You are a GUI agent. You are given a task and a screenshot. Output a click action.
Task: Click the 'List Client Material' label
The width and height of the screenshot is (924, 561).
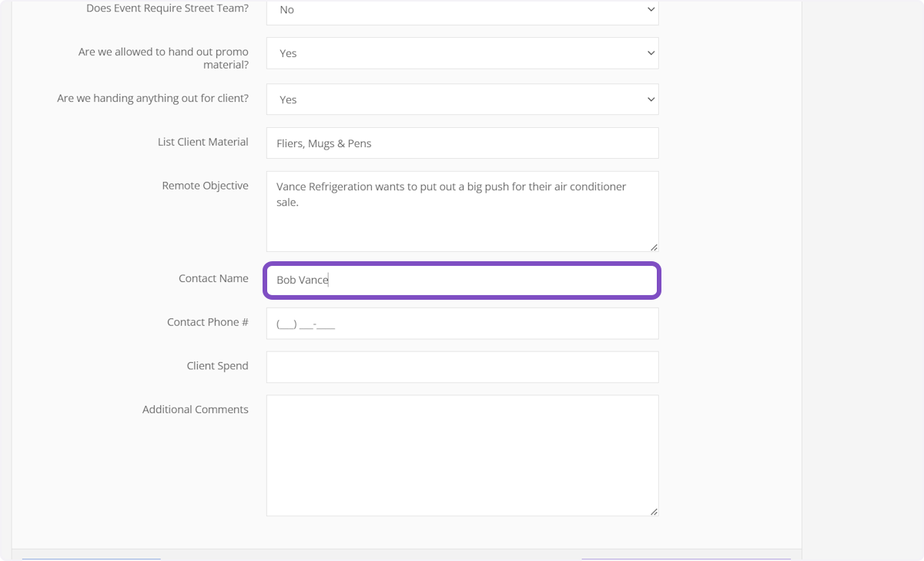point(203,142)
